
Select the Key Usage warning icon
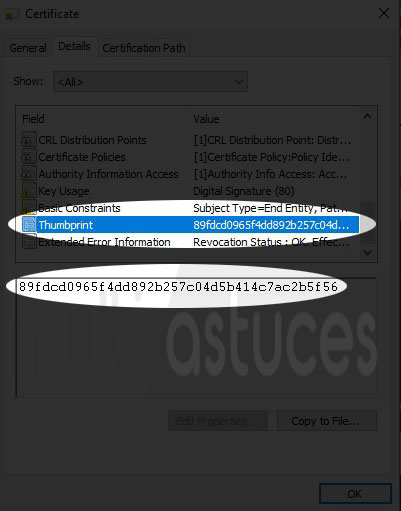point(29,191)
